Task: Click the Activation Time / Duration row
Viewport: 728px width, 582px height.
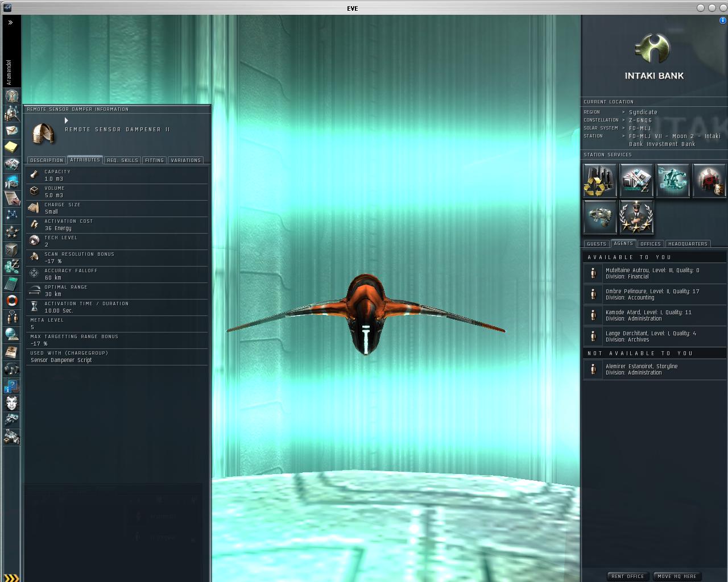Action: 117,307
